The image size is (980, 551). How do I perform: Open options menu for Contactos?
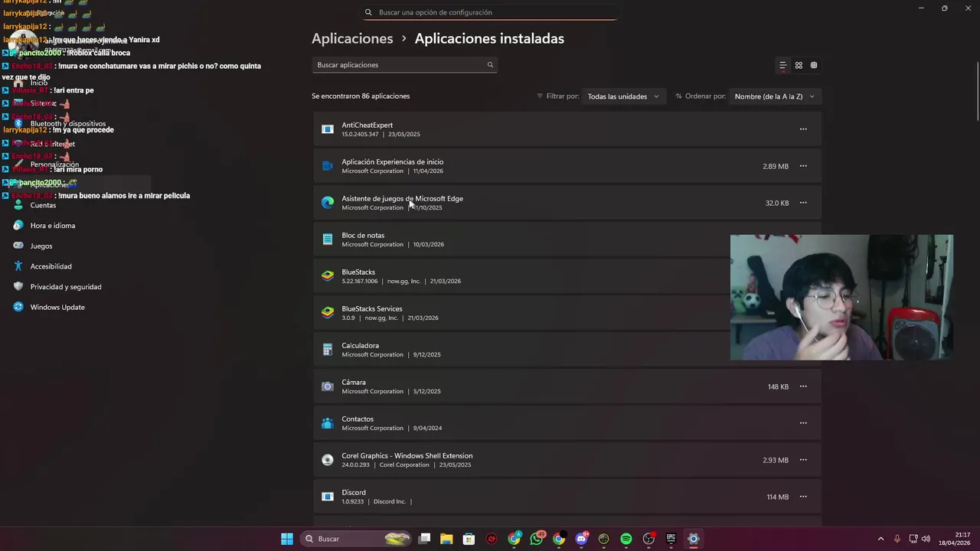click(x=803, y=423)
